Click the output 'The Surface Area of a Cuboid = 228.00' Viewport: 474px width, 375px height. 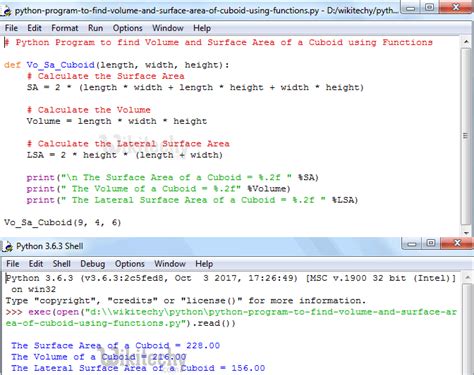(116, 346)
